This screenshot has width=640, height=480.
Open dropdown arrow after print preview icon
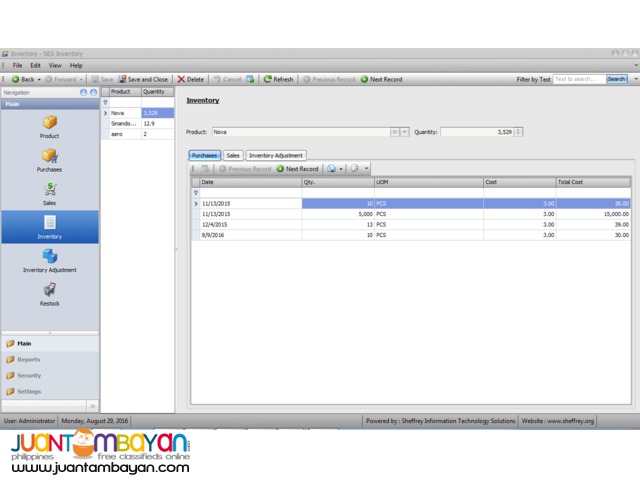point(367,169)
